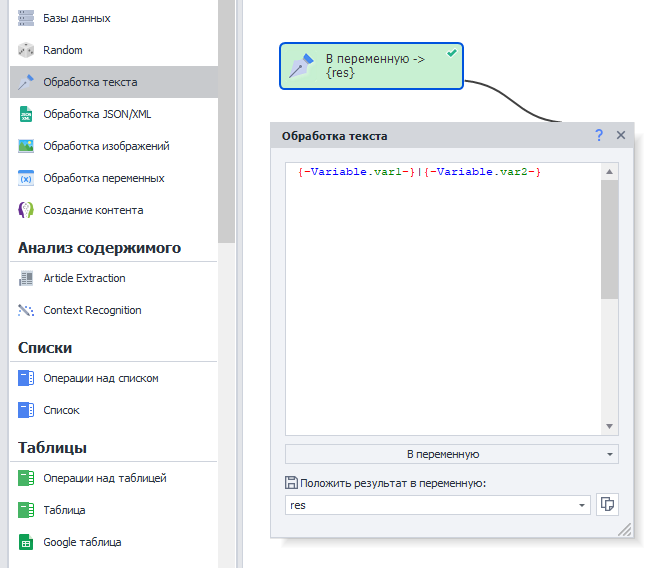Open Обработка JSON/XML action icon

pos(26,114)
